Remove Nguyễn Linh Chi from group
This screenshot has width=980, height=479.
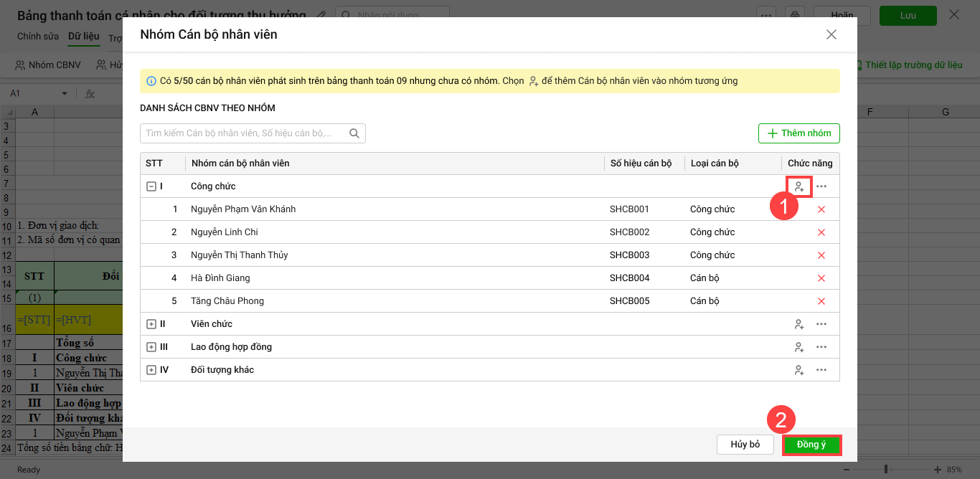(821, 232)
